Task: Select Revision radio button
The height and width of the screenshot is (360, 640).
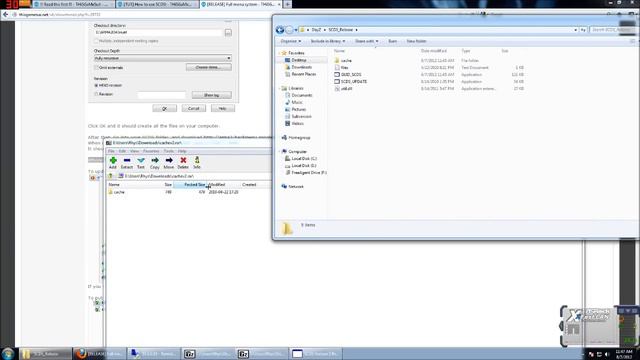Action: 96,94
